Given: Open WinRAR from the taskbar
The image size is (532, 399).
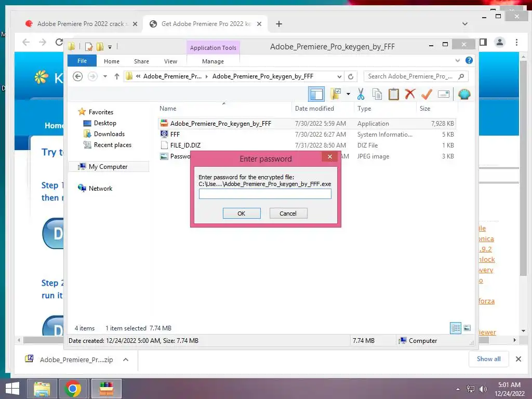Looking at the screenshot, I should pos(106,389).
